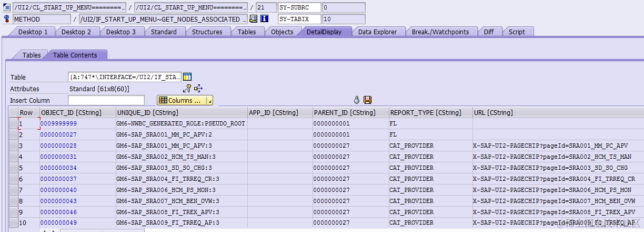
Task: Click the mouse services icon above the table
Action: tap(356, 100)
